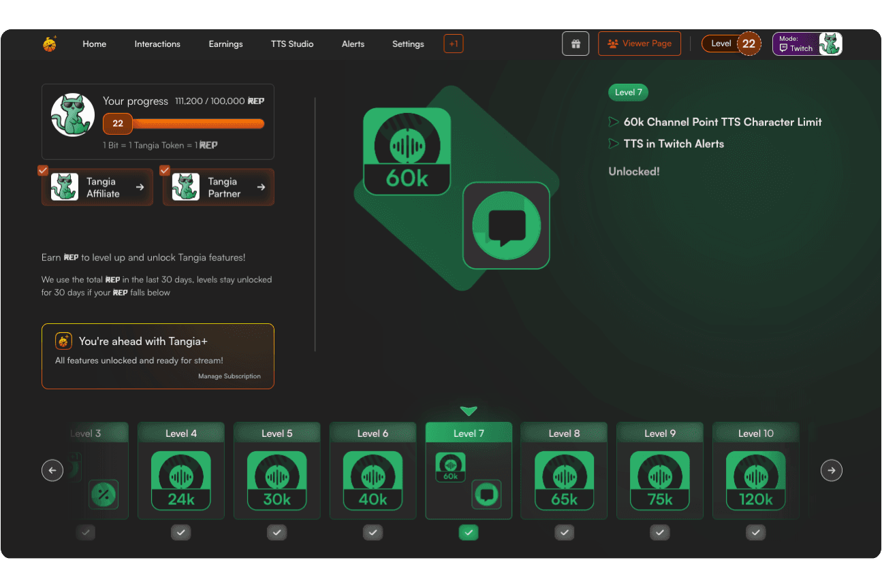Image resolution: width=882 pixels, height=588 pixels.
Task: Click the large chat bubble alerts icon
Action: point(506,225)
